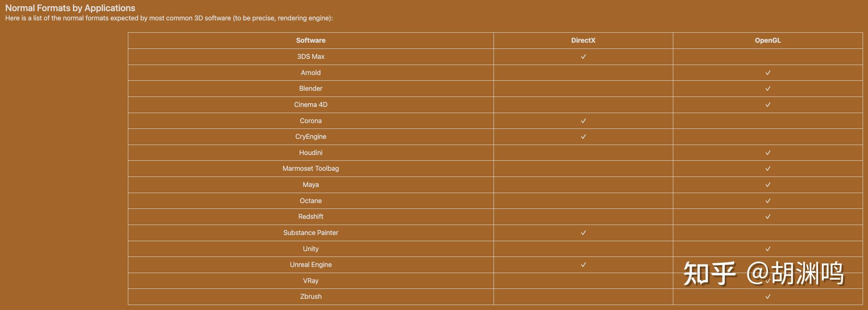Screen dimensions: 868x310
Task: Select the Blender row's OpenGL checkmark
Action: 768,88
